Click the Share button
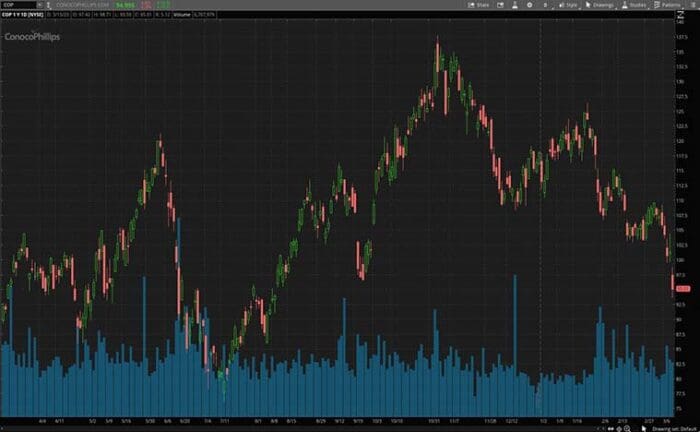The height and width of the screenshot is (432, 700). click(x=478, y=5)
